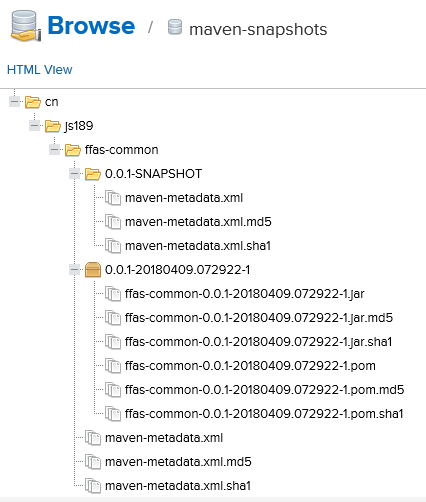Click the js189 folder icon
426x502 pixels.
tap(53, 126)
